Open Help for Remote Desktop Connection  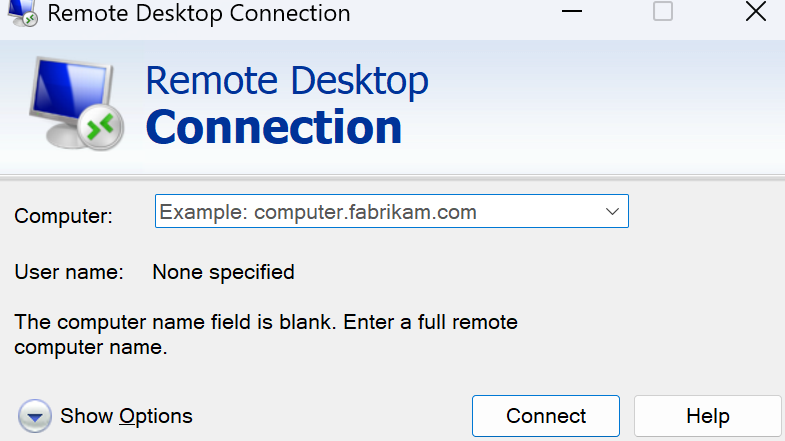(x=707, y=416)
